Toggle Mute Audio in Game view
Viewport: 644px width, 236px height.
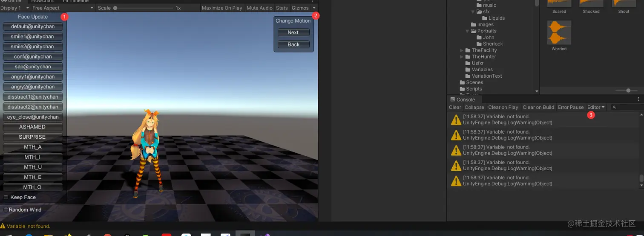pyautogui.click(x=259, y=8)
